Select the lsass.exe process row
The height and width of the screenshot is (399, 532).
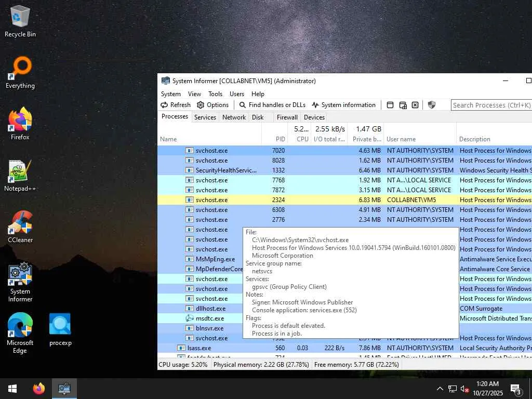point(345,348)
